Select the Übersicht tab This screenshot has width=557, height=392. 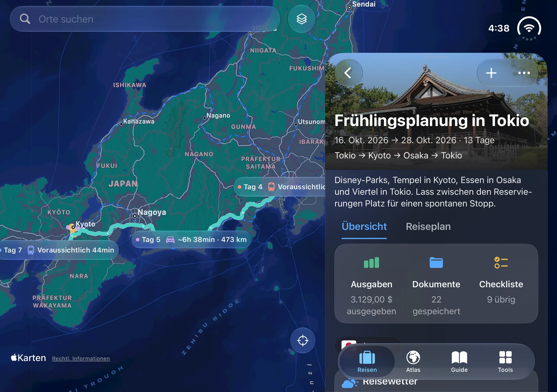(x=364, y=227)
